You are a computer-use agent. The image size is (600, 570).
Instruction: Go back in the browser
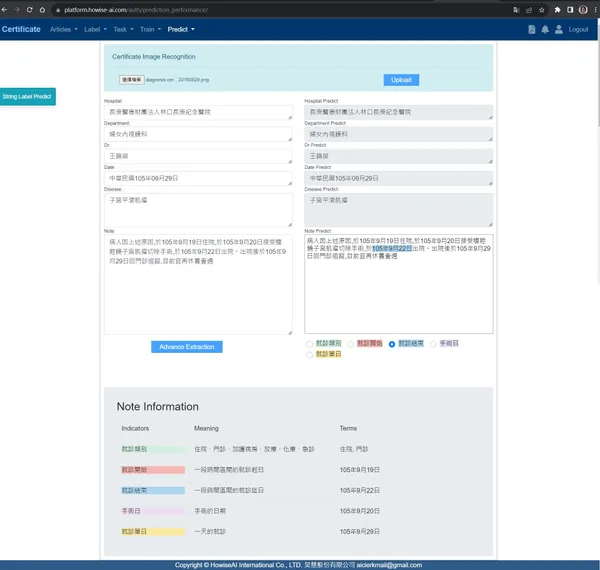[4, 10]
